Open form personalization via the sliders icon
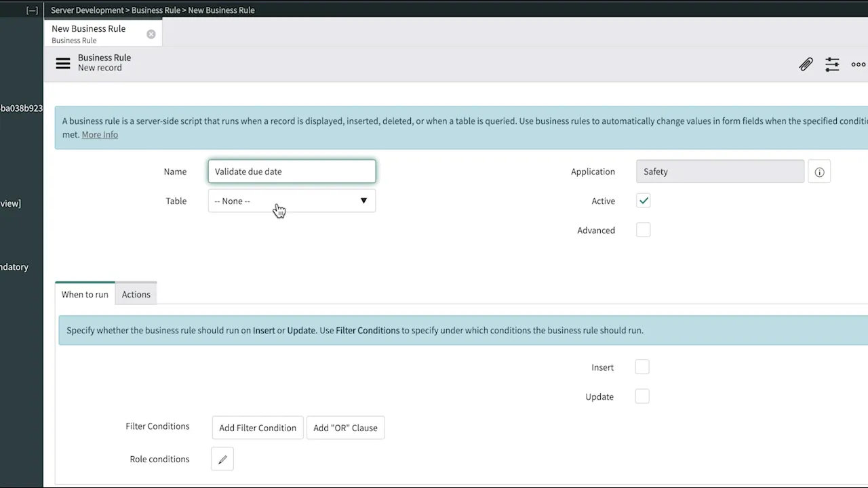 [832, 64]
